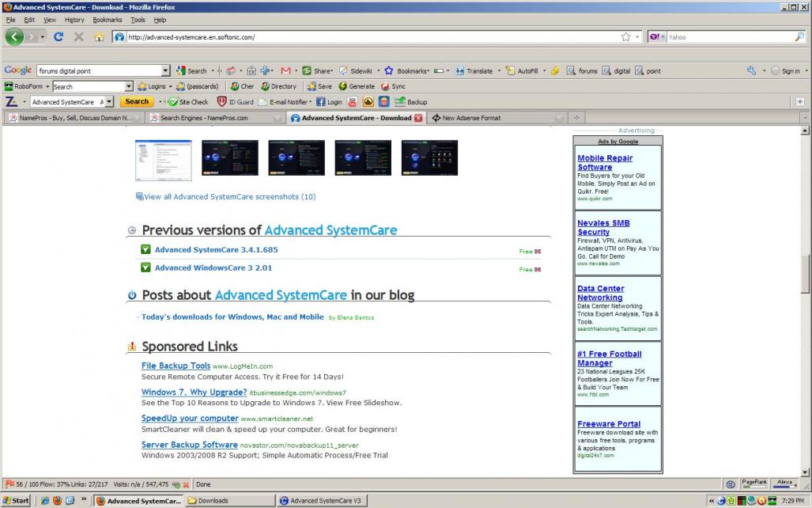Find the word 'forums' using toolbar button

click(x=582, y=70)
